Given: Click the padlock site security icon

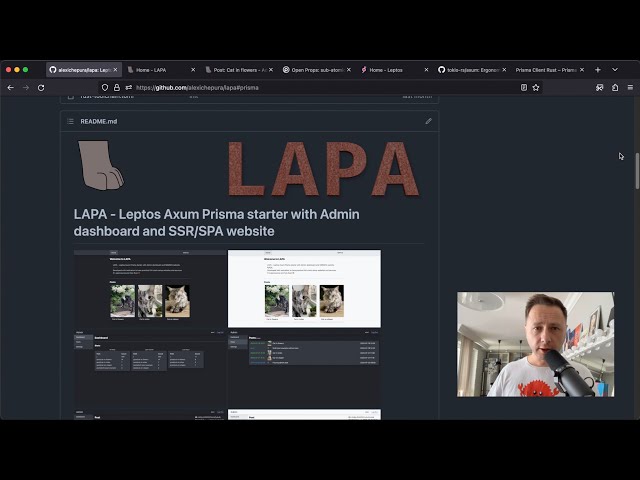Looking at the screenshot, I should tap(117, 87).
